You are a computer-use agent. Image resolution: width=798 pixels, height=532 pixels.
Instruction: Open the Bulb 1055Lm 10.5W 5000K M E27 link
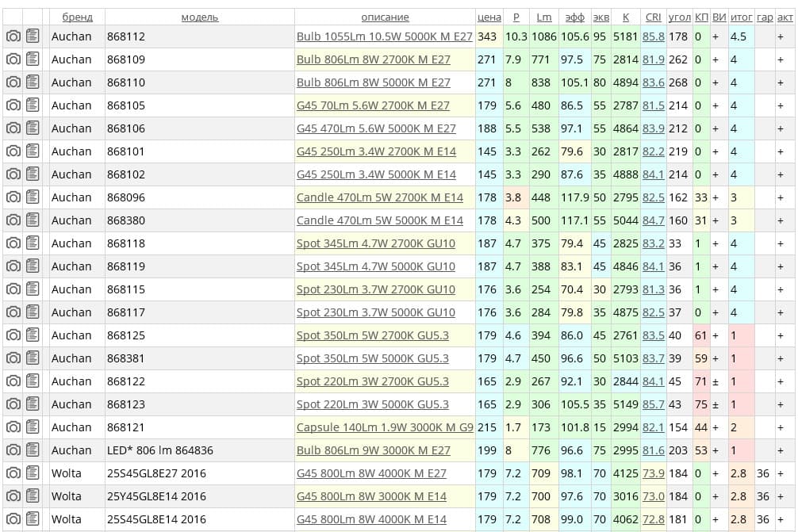384,36
